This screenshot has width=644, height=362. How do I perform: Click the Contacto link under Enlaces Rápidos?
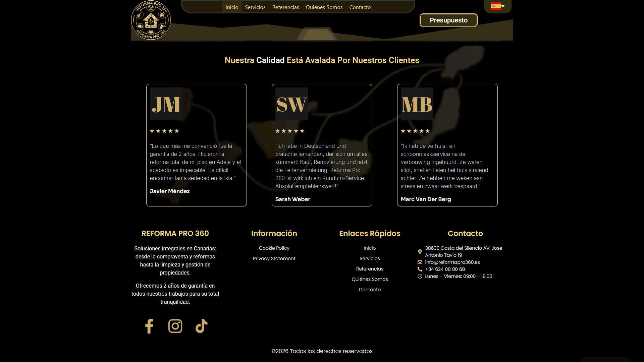tap(370, 290)
